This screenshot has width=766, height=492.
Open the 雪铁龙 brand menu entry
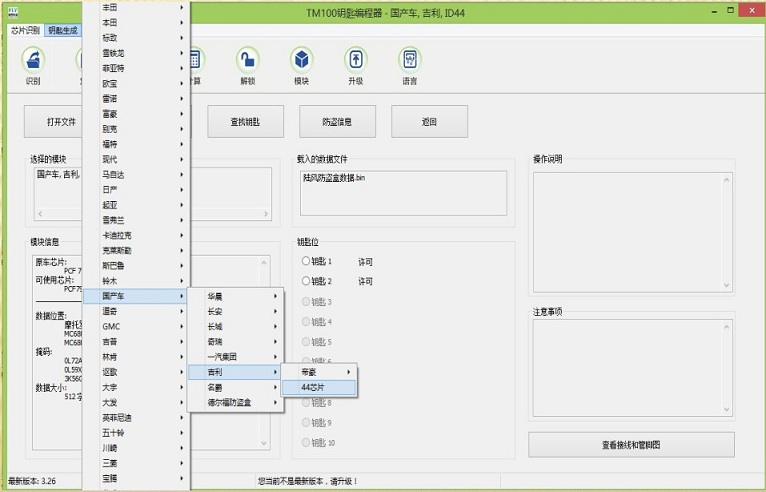coord(135,53)
